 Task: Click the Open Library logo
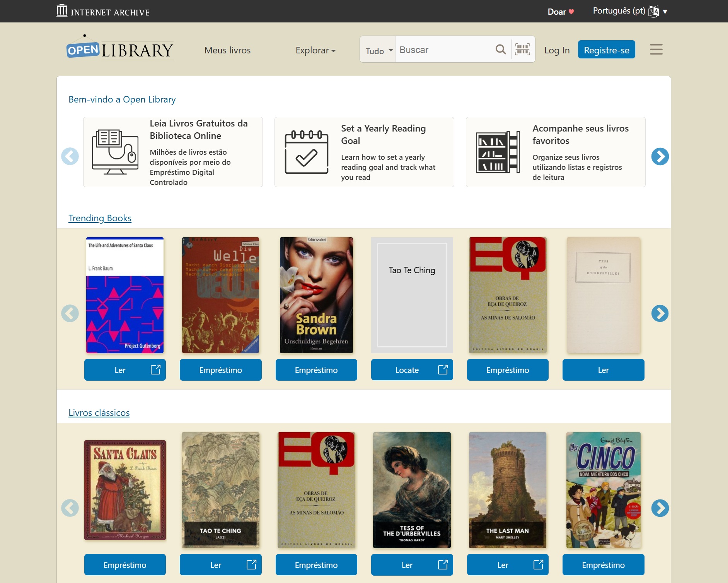[120, 50]
